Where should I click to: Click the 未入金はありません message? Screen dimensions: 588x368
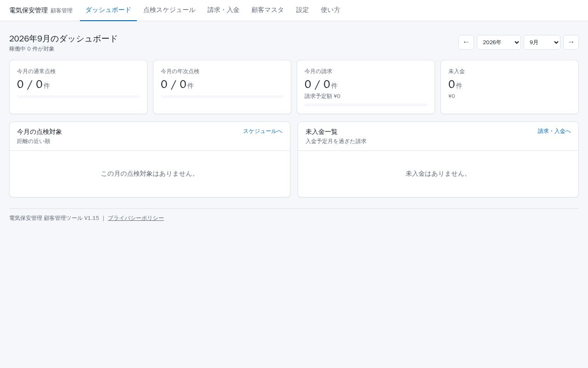click(x=438, y=173)
